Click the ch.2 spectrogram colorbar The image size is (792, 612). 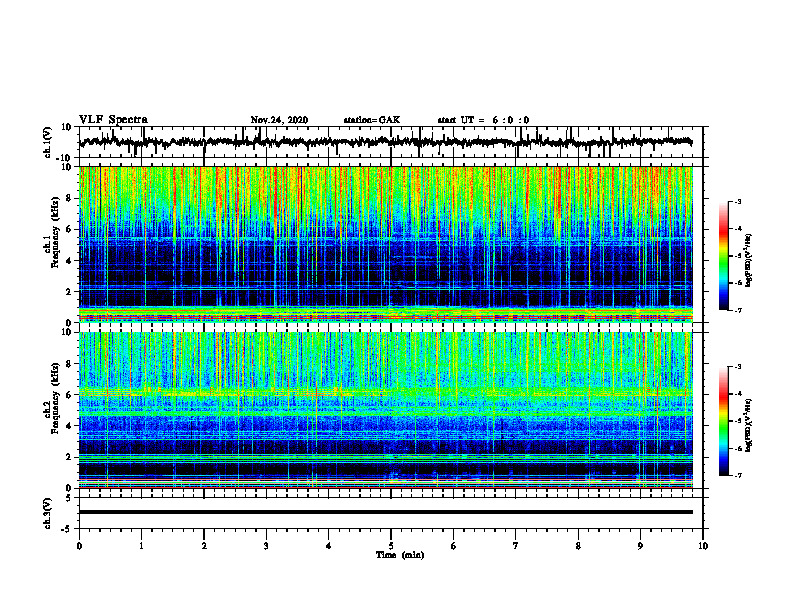(723, 421)
